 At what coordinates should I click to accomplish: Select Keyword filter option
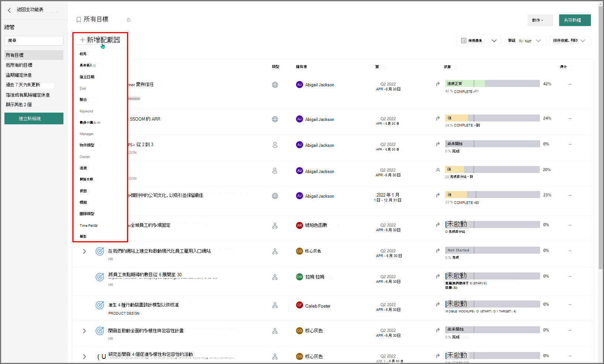pyautogui.click(x=86, y=111)
